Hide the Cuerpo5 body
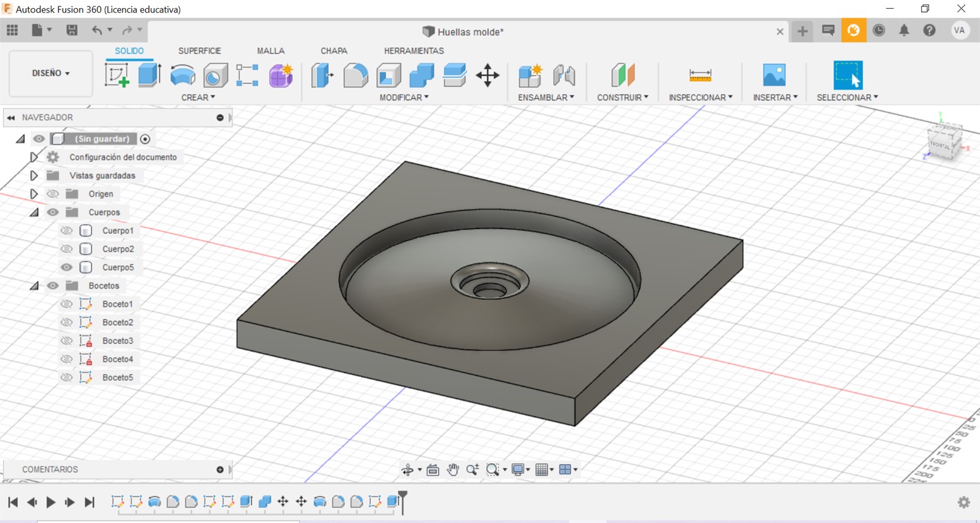 coord(66,267)
